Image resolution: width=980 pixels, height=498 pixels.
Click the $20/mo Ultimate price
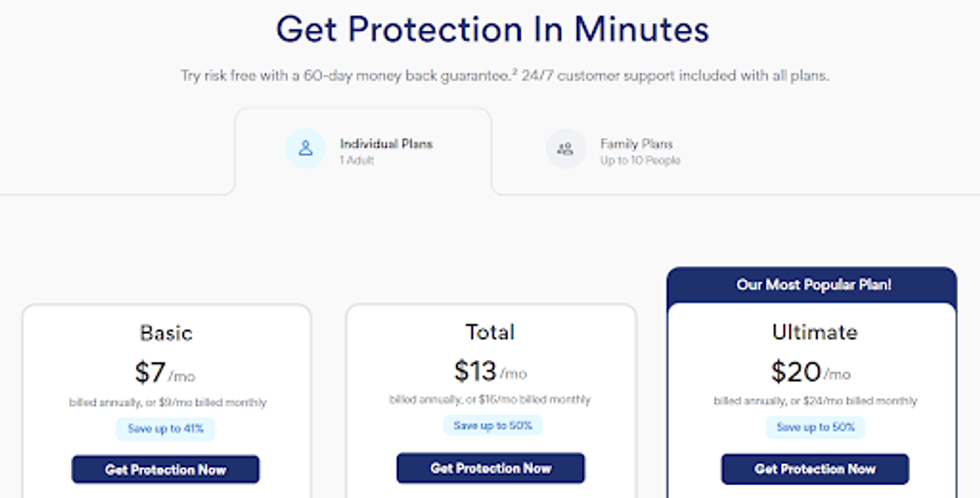(811, 372)
